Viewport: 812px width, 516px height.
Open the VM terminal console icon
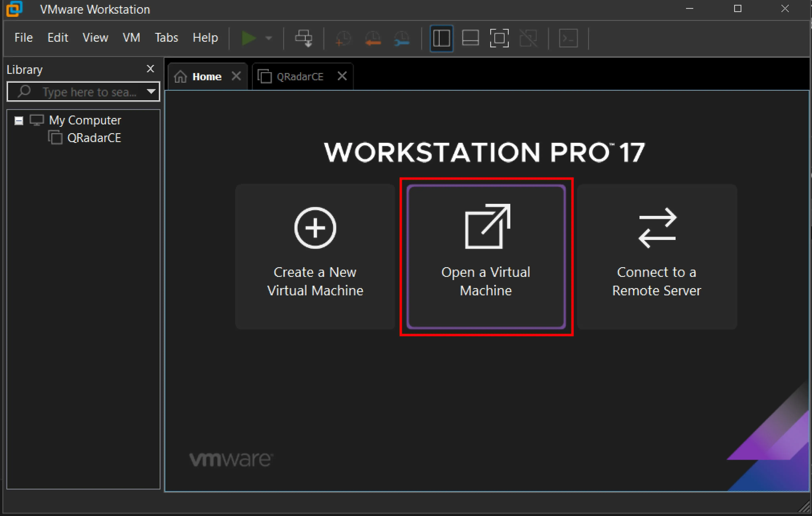[568, 38]
